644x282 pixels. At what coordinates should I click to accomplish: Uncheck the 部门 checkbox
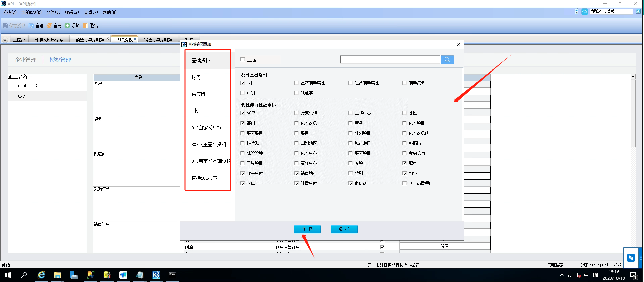pyautogui.click(x=243, y=123)
